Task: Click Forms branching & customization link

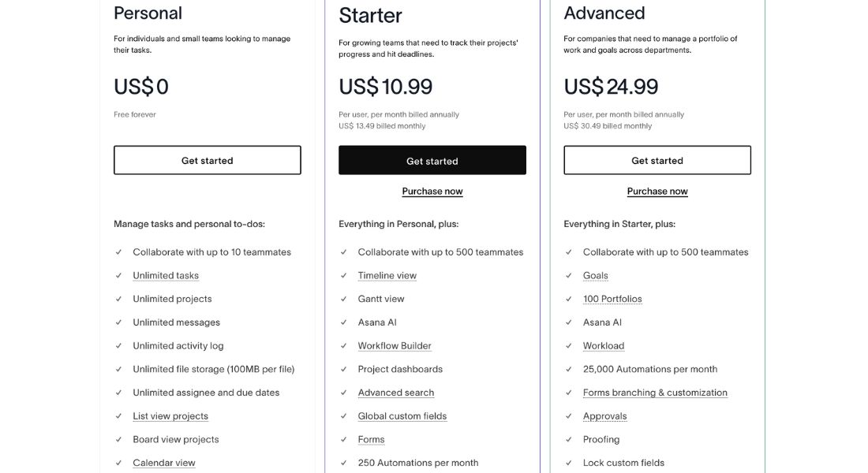Action: click(655, 393)
